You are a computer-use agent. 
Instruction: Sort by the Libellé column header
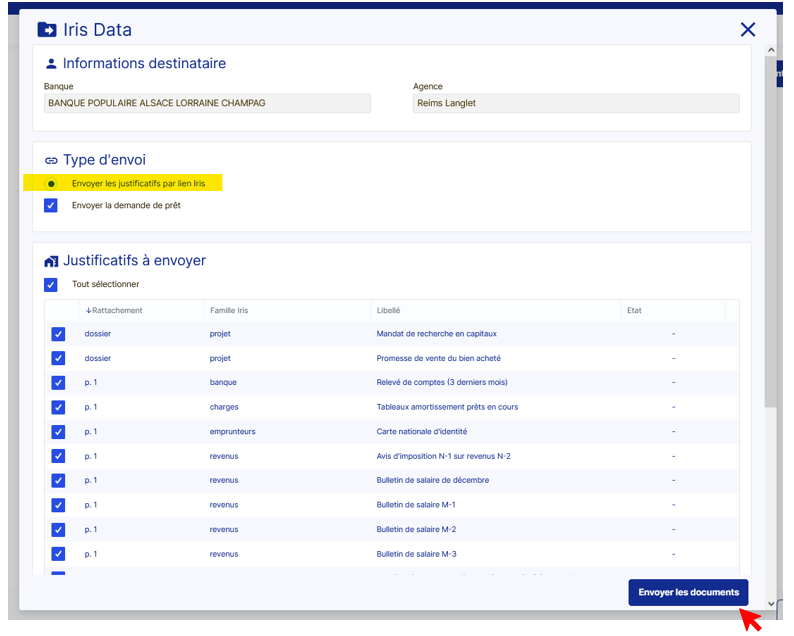[x=389, y=311]
